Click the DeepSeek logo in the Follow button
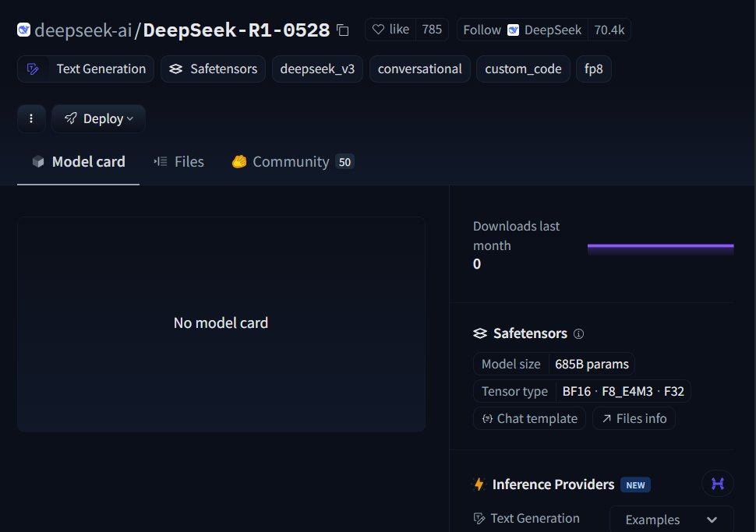Screen dimensions: 756x532 coord(513,30)
